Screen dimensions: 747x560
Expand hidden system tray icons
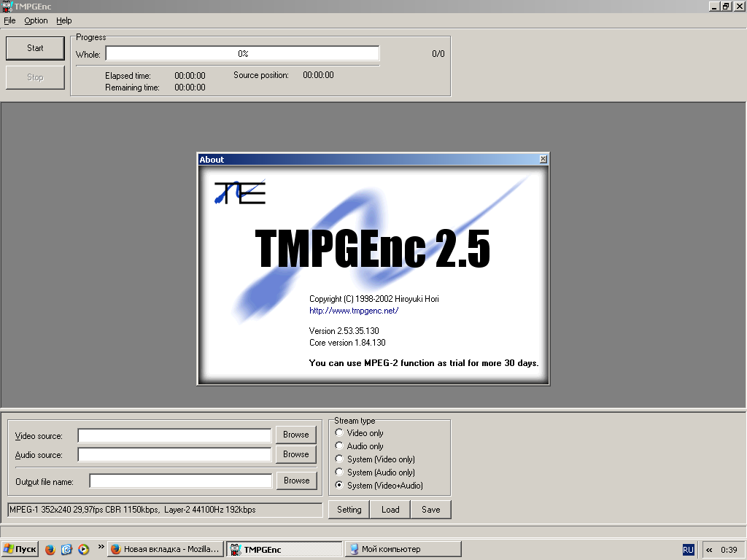[x=709, y=550]
